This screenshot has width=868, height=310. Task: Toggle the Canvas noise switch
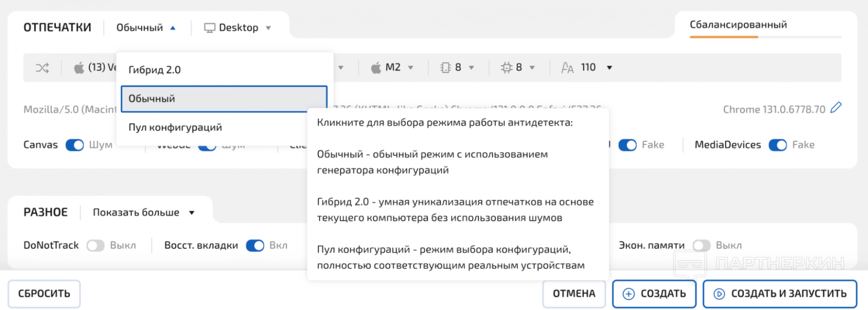click(x=75, y=145)
